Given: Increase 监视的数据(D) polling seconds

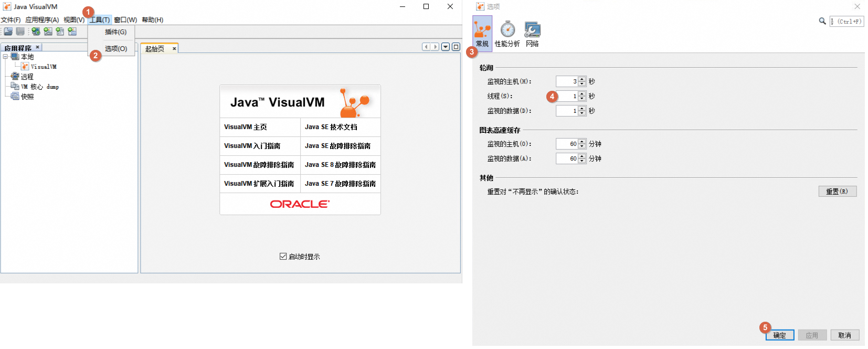Looking at the screenshot, I should tap(582, 109).
